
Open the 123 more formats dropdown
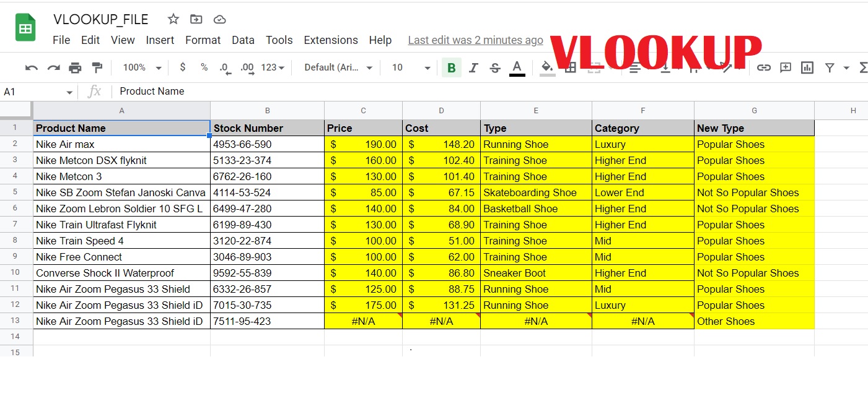click(x=273, y=67)
